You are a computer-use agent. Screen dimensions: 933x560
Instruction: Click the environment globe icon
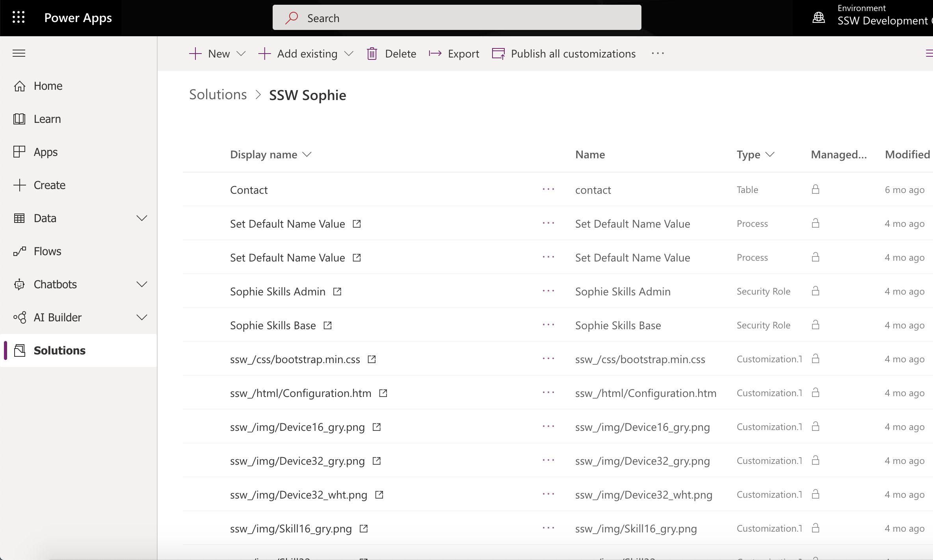click(819, 17)
